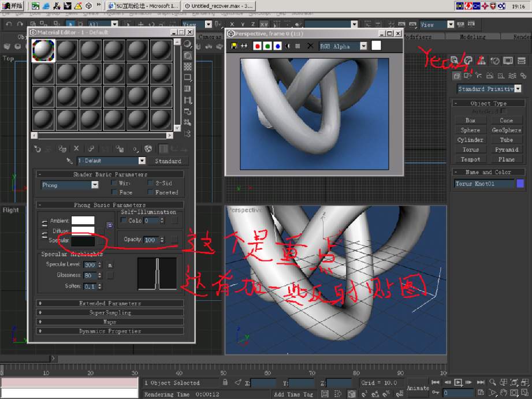Click the GeoSphere button
The height and width of the screenshot is (399, 532).
[506, 130]
